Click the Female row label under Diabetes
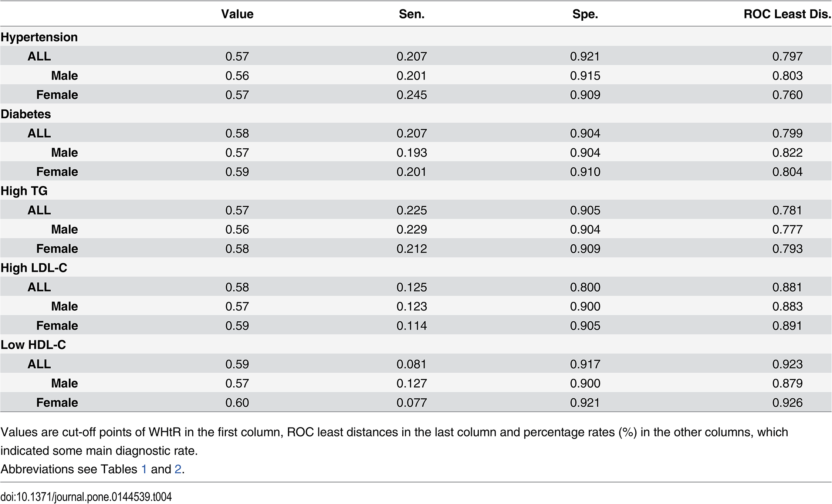 click(x=57, y=172)
